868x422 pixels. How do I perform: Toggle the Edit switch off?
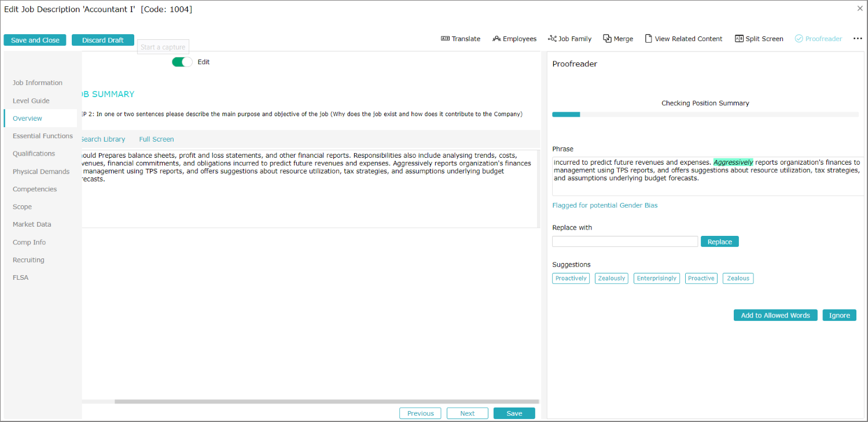coord(182,62)
